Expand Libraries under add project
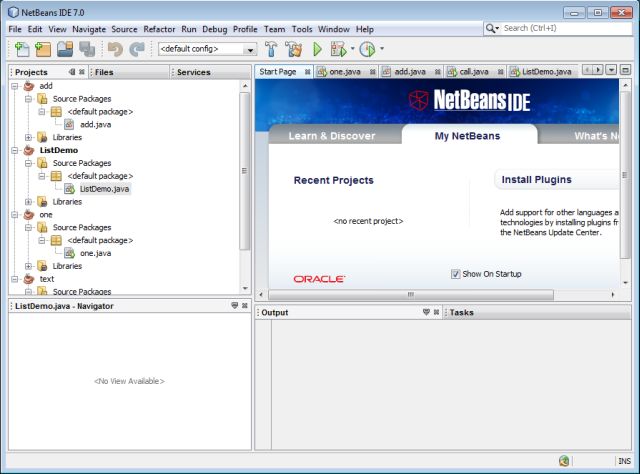The image size is (640, 474). [28, 138]
